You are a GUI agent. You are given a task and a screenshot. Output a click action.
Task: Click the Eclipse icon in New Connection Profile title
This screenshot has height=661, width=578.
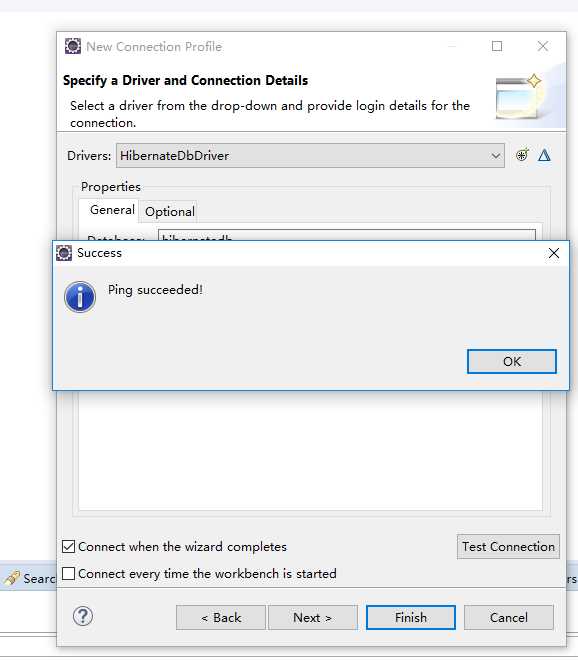click(x=73, y=46)
